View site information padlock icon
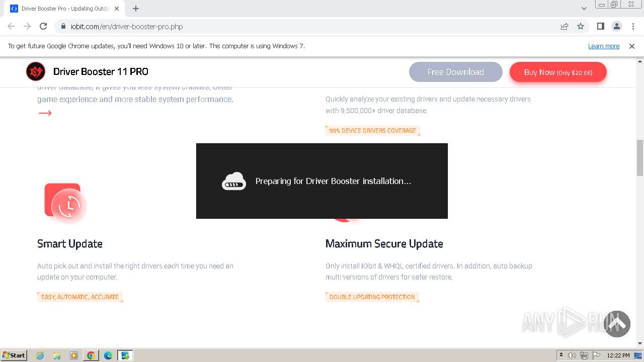The height and width of the screenshot is (362, 644). tap(63, 27)
